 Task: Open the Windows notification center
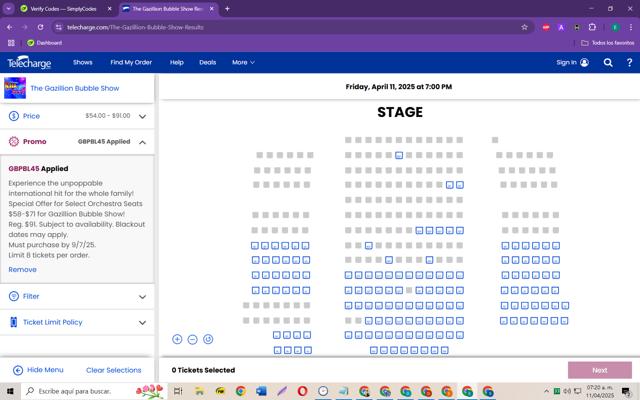click(626, 392)
